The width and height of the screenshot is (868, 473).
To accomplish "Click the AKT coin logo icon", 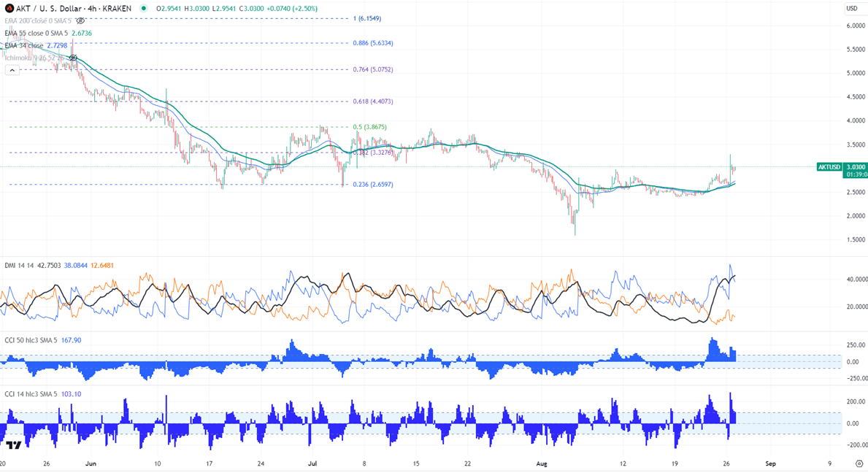I will click(9, 8).
